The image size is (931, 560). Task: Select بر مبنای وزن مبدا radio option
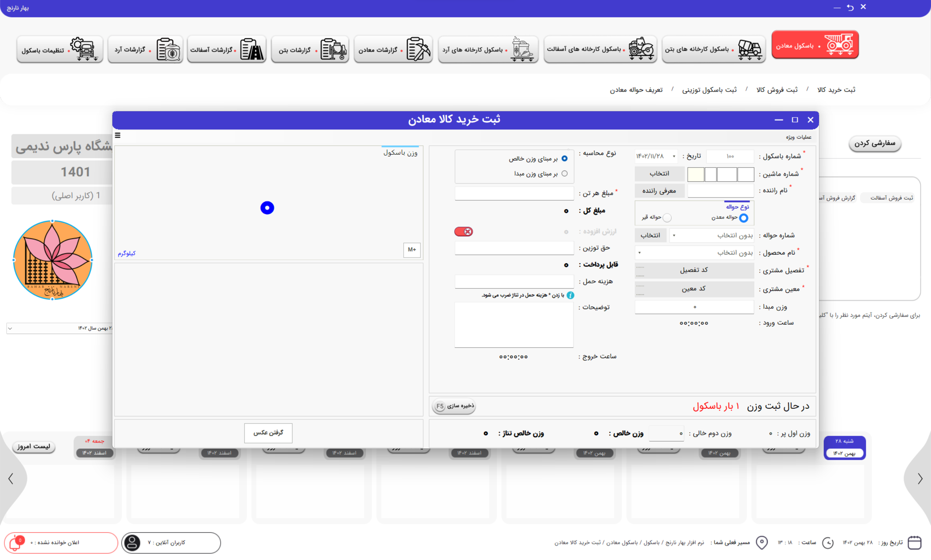coord(564,173)
